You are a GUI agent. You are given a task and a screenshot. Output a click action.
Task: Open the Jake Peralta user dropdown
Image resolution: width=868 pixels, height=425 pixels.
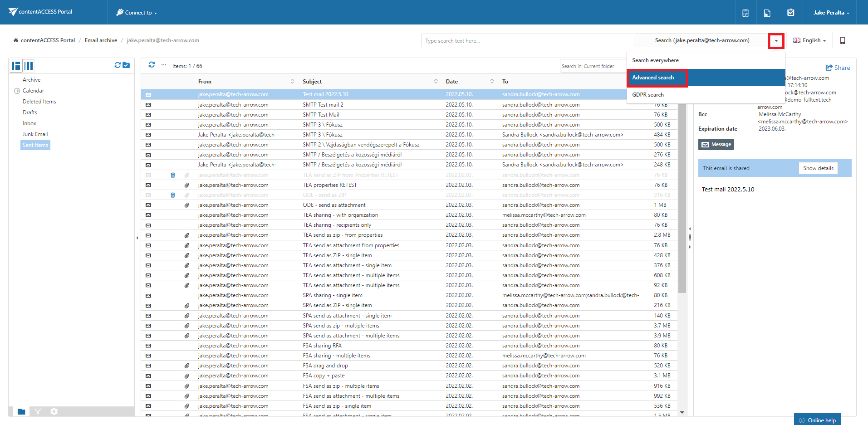tap(831, 13)
